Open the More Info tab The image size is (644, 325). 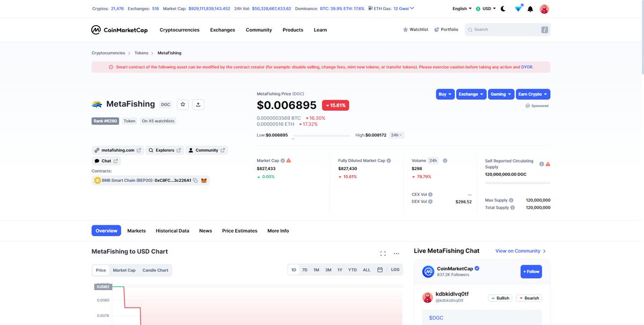point(277,231)
